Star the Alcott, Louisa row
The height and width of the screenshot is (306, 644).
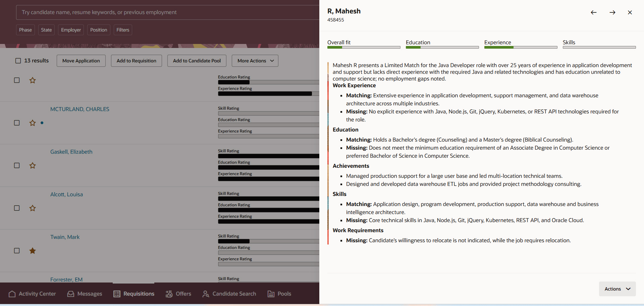click(x=33, y=208)
